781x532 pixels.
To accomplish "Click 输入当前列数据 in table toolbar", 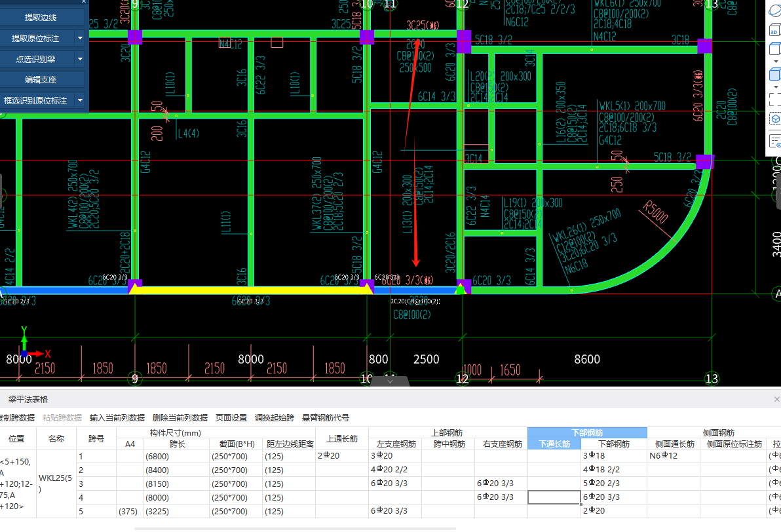I will coord(117,417).
